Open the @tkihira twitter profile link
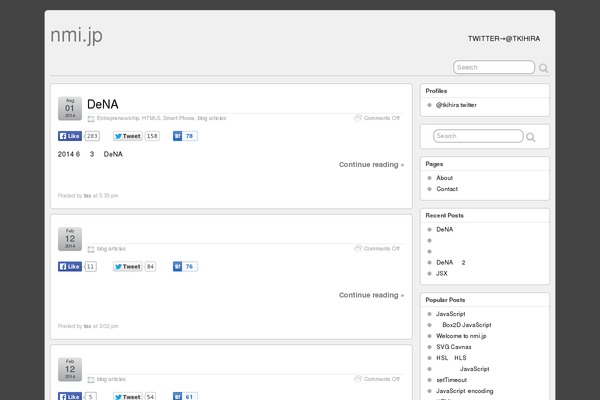 (456, 105)
